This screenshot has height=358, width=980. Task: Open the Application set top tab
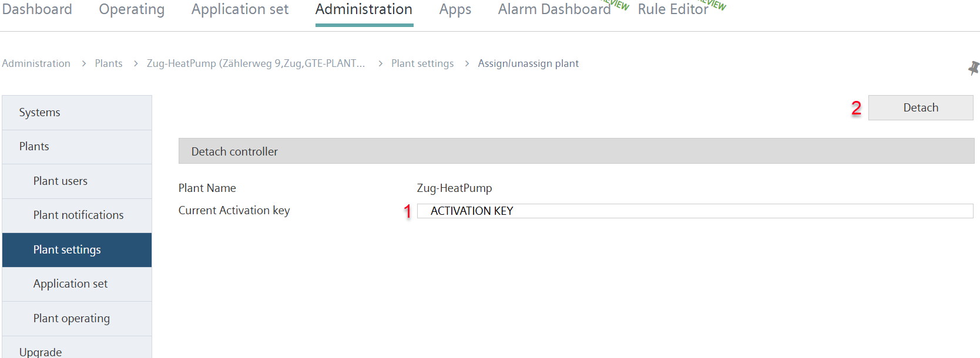click(x=240, y=9)
